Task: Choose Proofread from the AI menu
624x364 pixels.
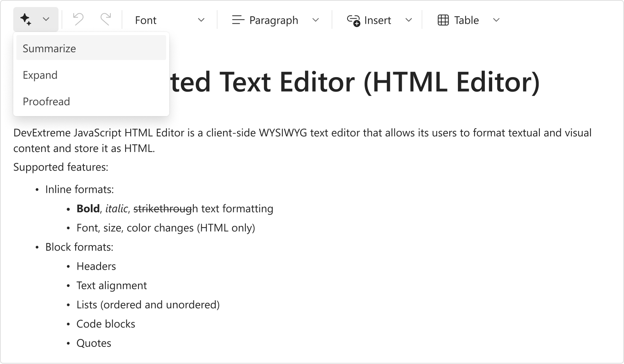Action: click(x=91, y=101)
